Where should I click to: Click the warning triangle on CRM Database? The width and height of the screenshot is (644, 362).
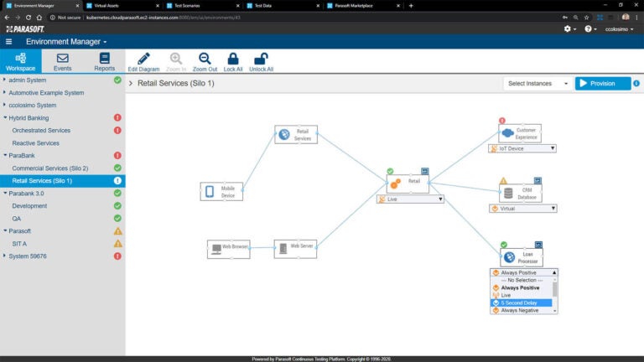point(503,181)
